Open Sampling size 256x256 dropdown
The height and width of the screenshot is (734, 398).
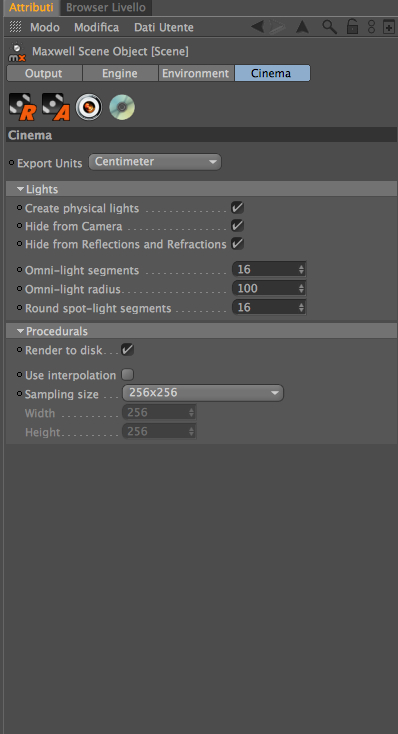203,393
